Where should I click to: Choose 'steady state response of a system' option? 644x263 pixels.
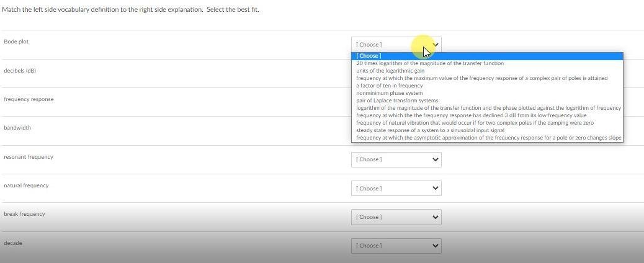tap(487, 130)
